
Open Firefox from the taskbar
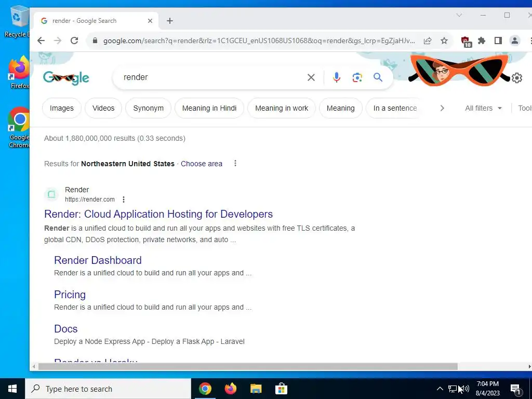tap(230, 389)
